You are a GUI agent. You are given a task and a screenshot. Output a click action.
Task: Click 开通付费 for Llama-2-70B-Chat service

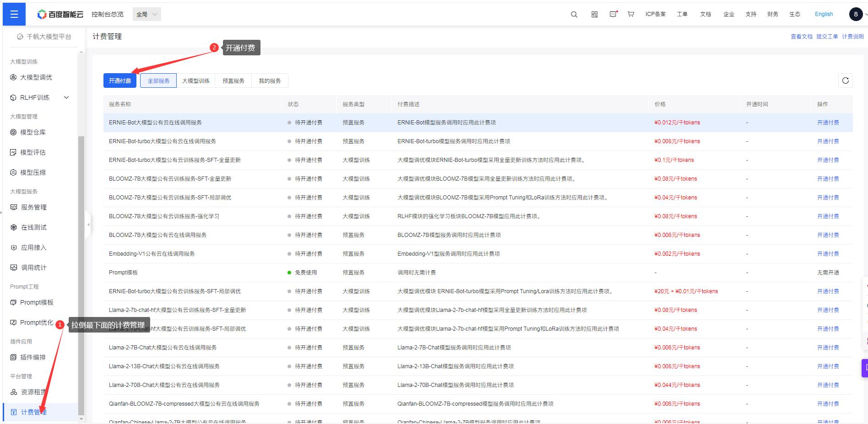point(828,385)
